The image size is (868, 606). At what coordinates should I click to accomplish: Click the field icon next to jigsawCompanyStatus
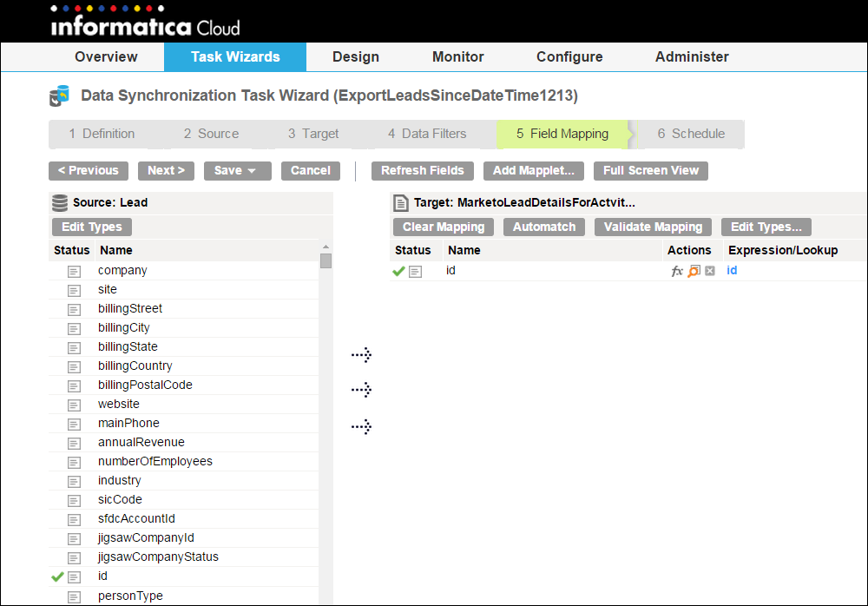(x=74, y=557)
